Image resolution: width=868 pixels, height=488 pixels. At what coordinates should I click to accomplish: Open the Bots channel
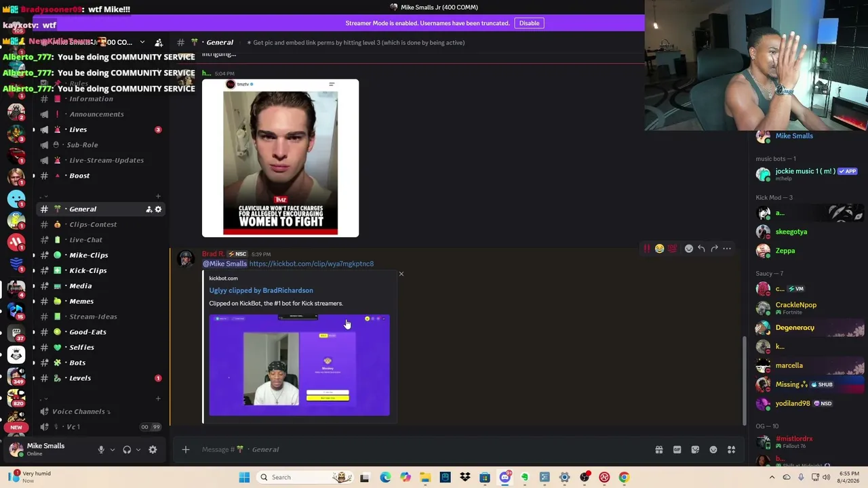[77, 363]
